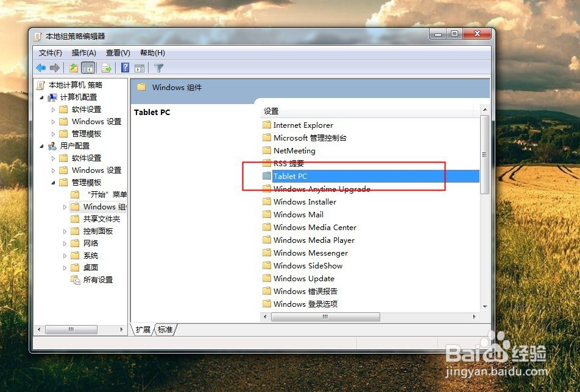Click the Back arrow toolbar icon

point(41,68)
